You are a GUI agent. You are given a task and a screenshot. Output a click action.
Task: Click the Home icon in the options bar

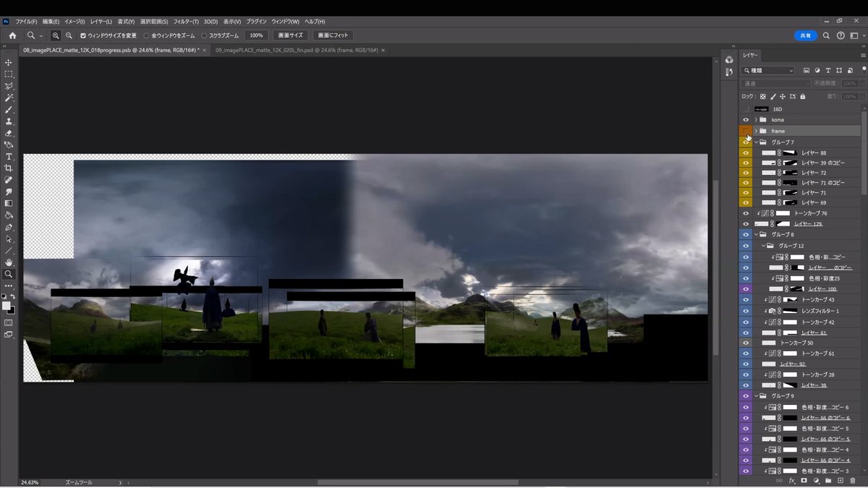point(12,35)
